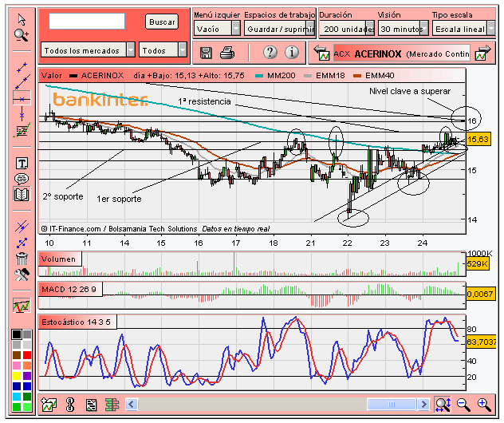Pick the line segment drawing tool

(x=22, y=67)
